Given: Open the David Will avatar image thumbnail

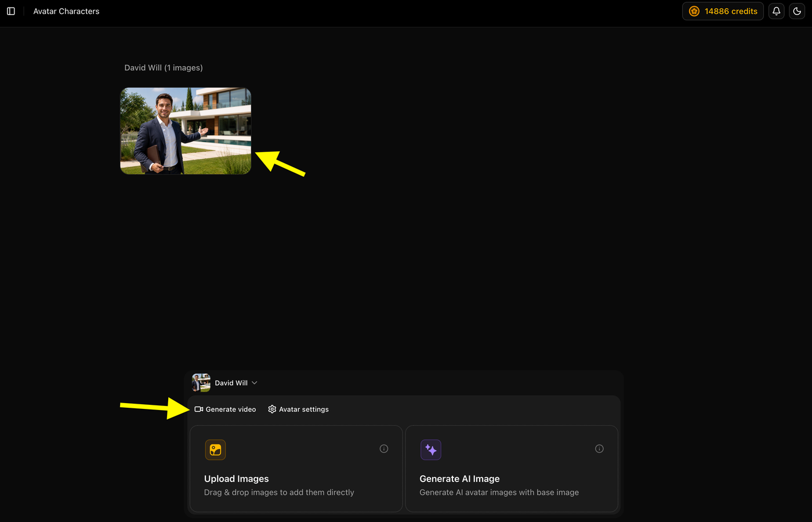Looking at the screenshot, I should pos(186,130).
